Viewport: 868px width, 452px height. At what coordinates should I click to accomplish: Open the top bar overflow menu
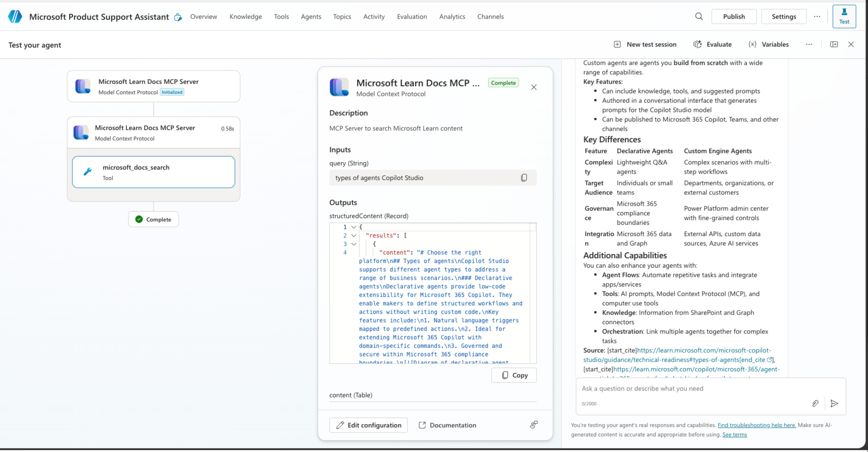817,16
